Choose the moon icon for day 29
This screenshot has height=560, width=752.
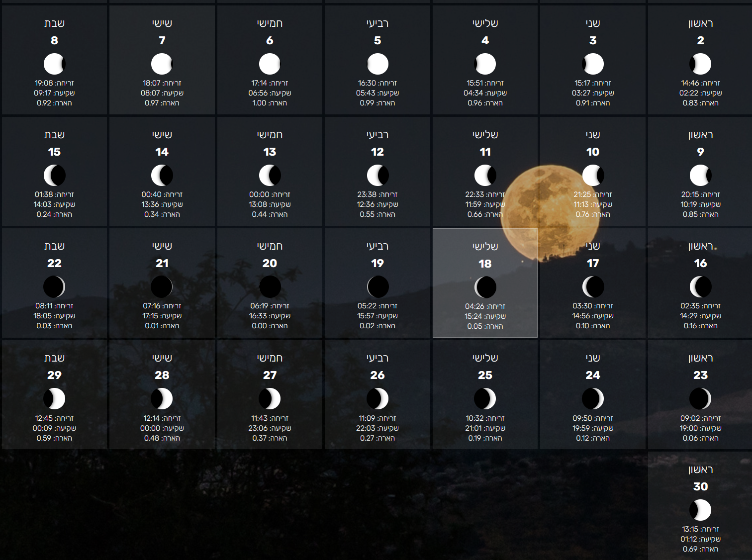coord(54,399)
